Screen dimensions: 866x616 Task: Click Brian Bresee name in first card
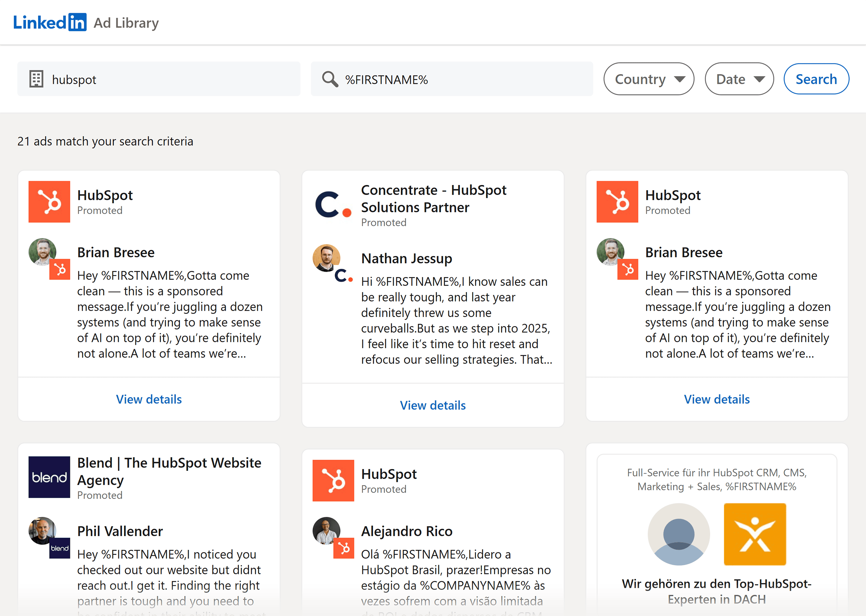(116, 253)
